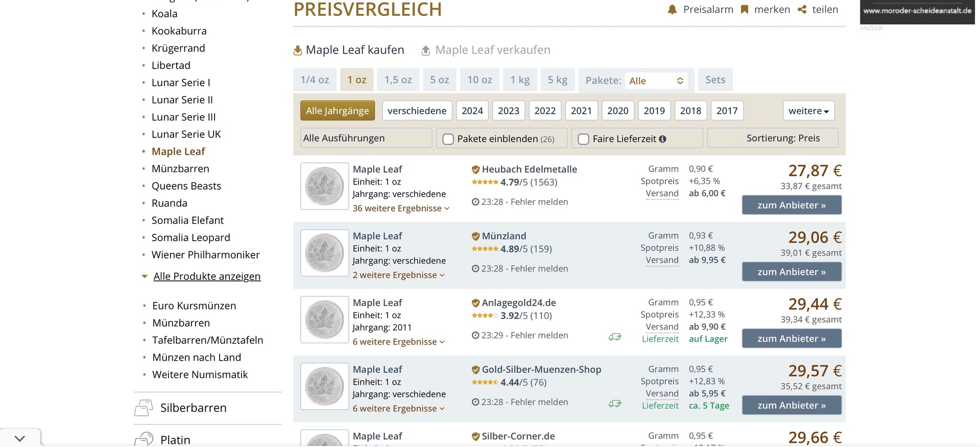Screen dimensions: 980x447
Task: Open the Alle Ausführungen selector
Action: [x=366, y=138]
